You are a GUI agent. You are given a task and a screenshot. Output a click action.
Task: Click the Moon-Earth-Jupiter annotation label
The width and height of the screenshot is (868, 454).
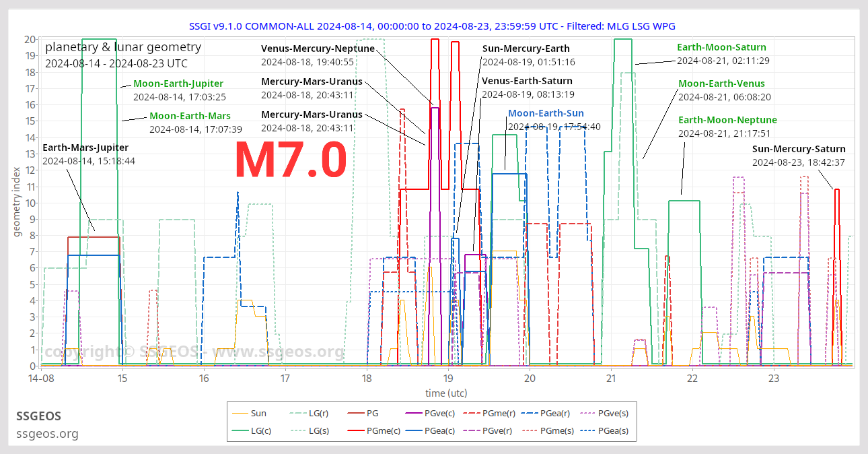click(x=178, y=83)
